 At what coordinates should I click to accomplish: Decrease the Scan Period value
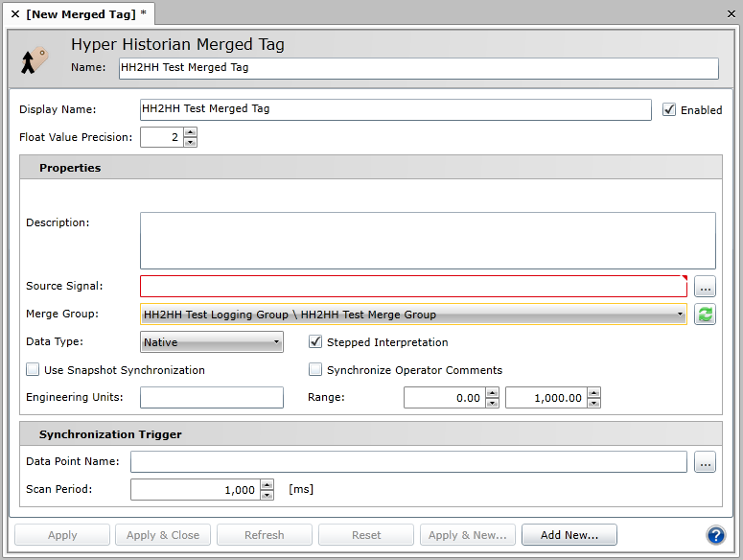click(267, 495)
